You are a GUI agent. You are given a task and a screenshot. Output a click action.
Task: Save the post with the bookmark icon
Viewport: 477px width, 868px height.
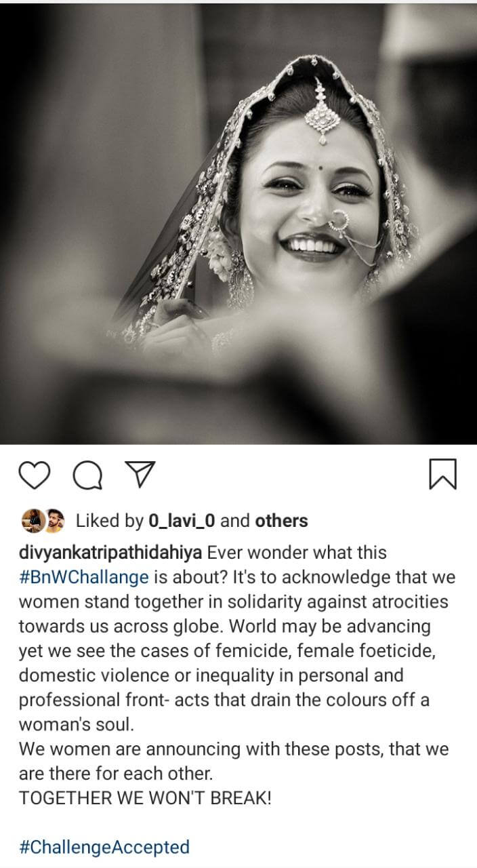tap(443, 474)
